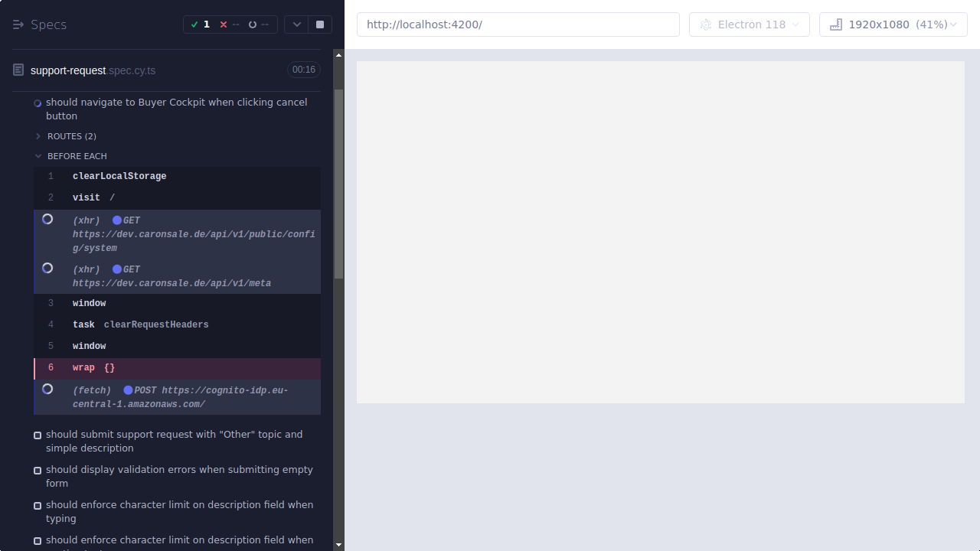Expand the ROUTES (2) section
980x551 pixels.
(38, 135)
